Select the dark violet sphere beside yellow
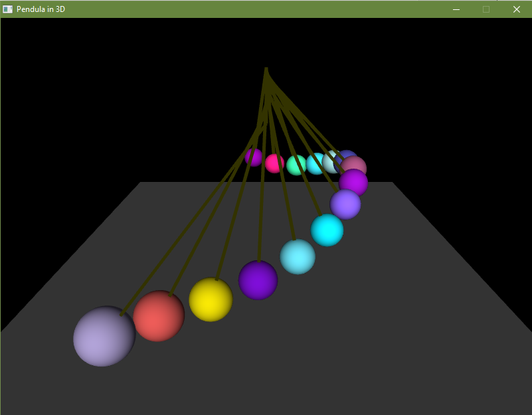Image resolution: width=532 pixels, height=415 pixels. pos(258,280)
